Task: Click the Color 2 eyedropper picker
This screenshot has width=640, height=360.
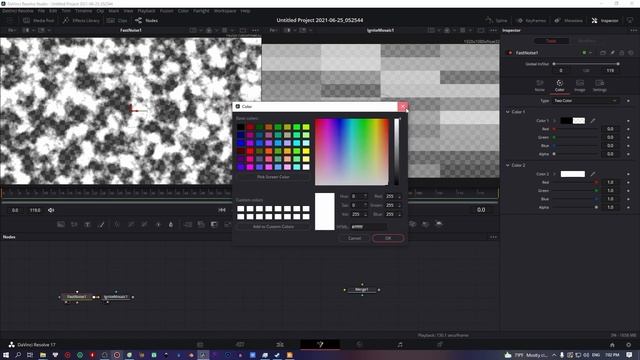Action: 593,174
